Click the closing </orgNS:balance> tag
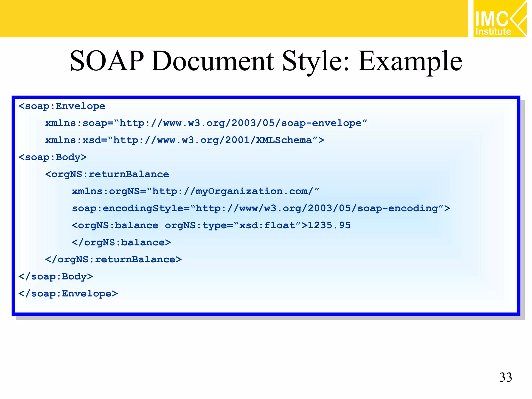532x399 pixels. coord(121,243)
